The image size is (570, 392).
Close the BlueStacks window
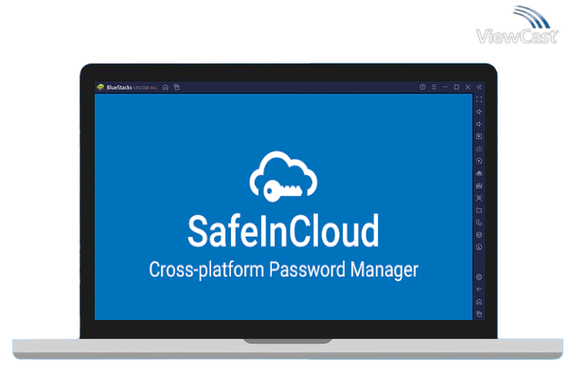[468, 87]
